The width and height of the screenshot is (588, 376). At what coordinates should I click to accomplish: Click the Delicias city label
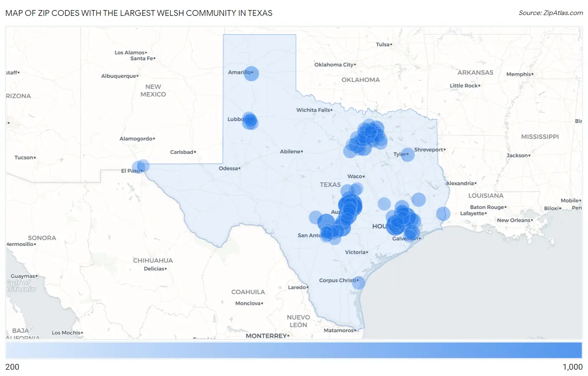pos(155,269)
